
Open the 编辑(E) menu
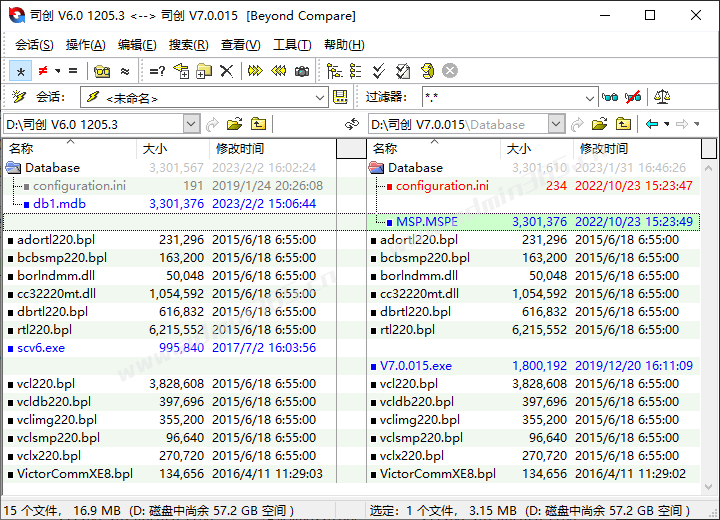[x=137, y=45]
